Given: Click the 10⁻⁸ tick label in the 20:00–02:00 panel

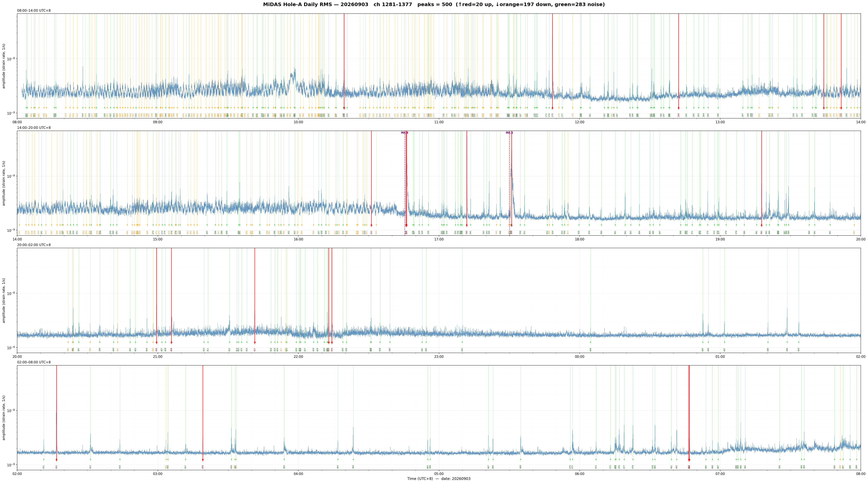Looking at the screenshot, I should [x=11, y=293].
